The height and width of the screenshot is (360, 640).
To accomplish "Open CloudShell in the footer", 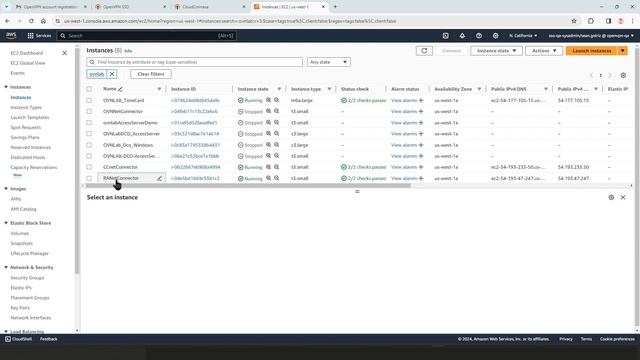I will click(18, 339).
